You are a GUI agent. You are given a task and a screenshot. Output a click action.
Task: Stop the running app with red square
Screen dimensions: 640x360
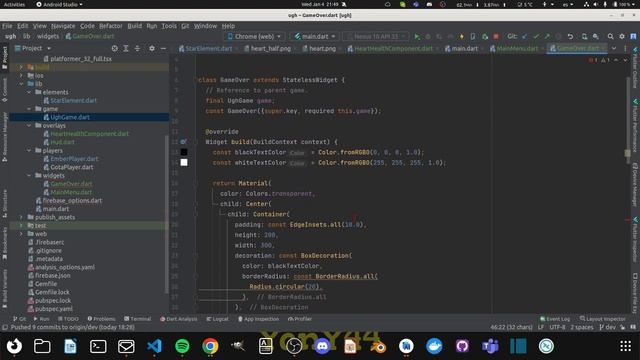(x=496, y=36)
